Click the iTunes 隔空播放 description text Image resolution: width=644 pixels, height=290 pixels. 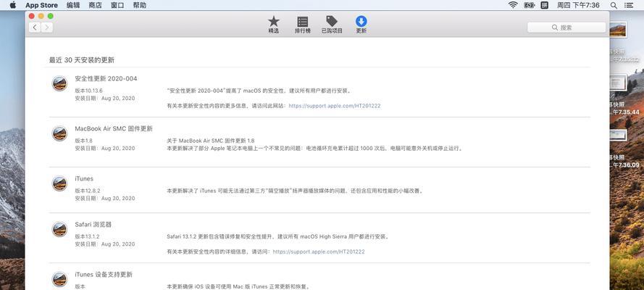pyautogui.click(x=295, y=191)
